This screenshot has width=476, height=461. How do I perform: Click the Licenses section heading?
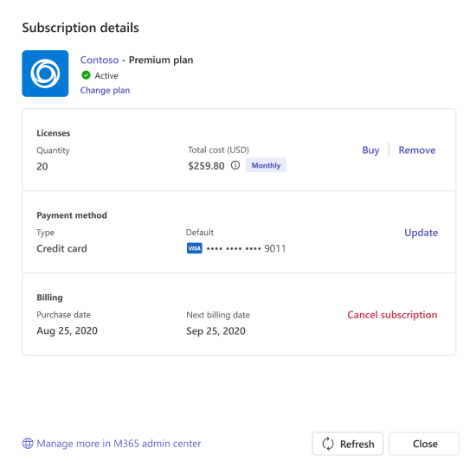point(54,133)
